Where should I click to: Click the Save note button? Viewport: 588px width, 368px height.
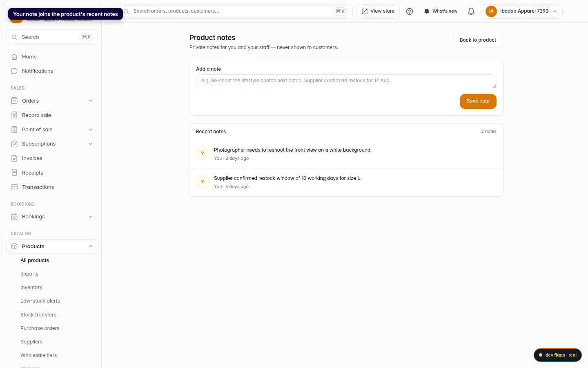coord(478,101)
